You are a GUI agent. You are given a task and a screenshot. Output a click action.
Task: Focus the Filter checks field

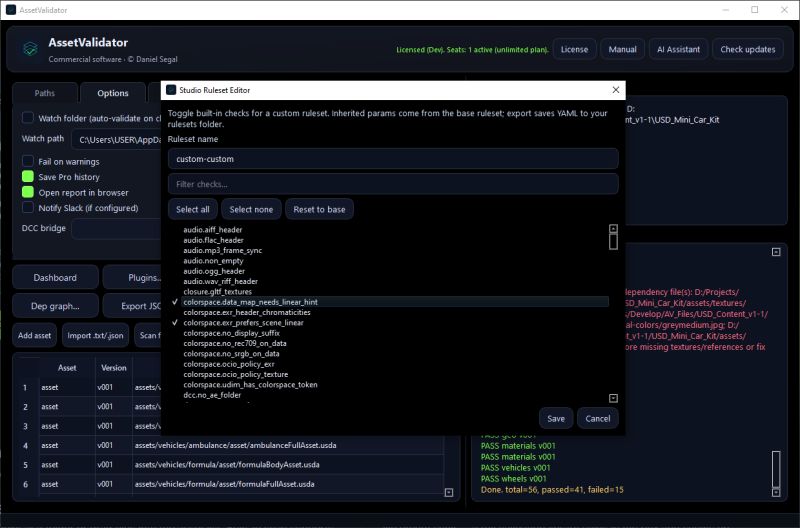pos(393,184)
